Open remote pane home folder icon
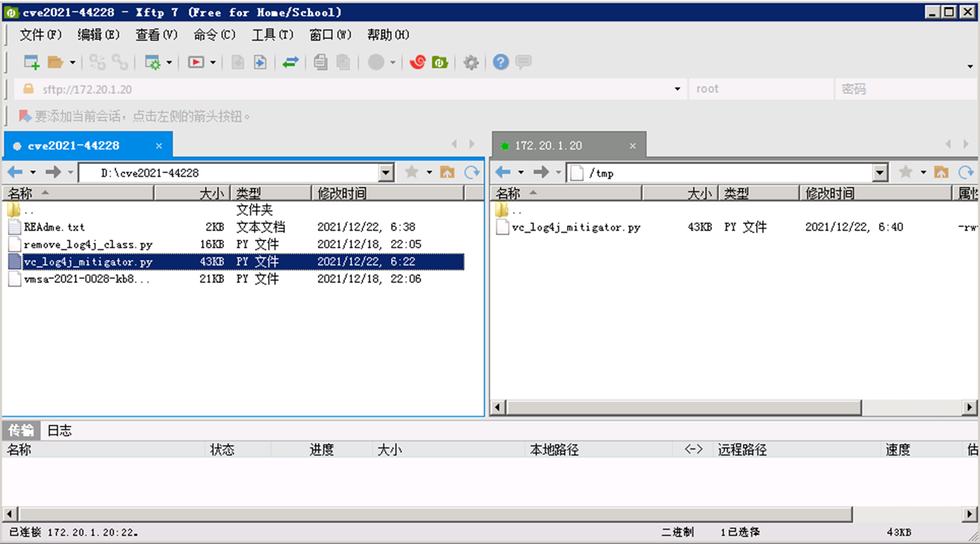 [x=941, y=172]
